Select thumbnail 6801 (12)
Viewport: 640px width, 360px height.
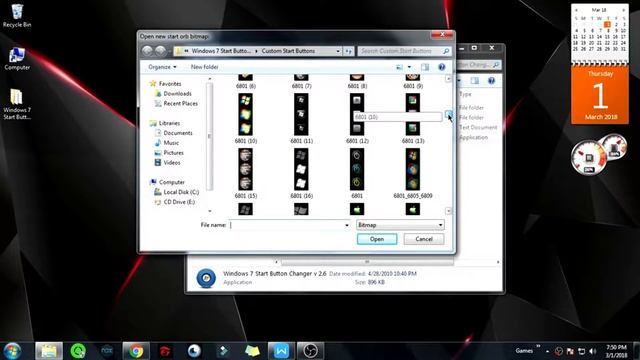[357, 119]
